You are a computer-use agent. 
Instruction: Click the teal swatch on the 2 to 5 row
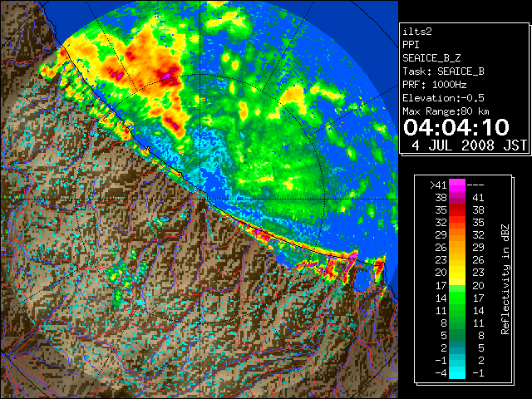click(x=457, y=347)
